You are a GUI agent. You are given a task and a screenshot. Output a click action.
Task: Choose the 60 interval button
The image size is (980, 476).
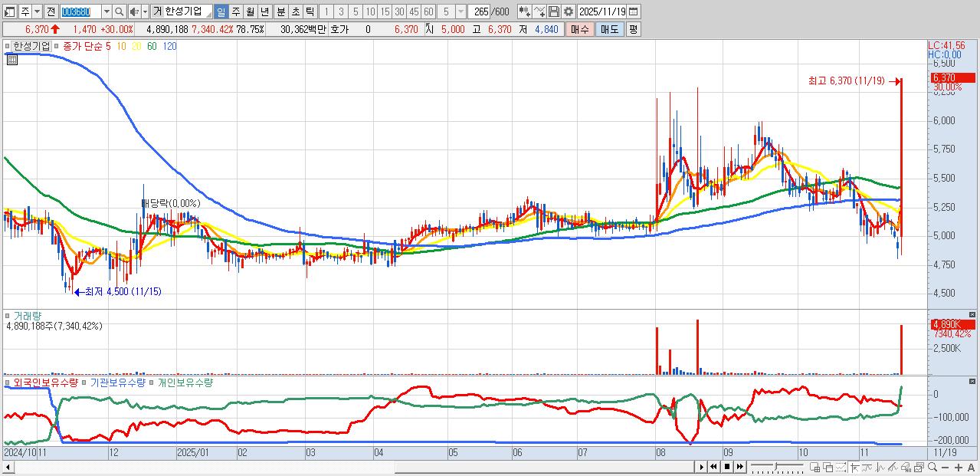428,11
